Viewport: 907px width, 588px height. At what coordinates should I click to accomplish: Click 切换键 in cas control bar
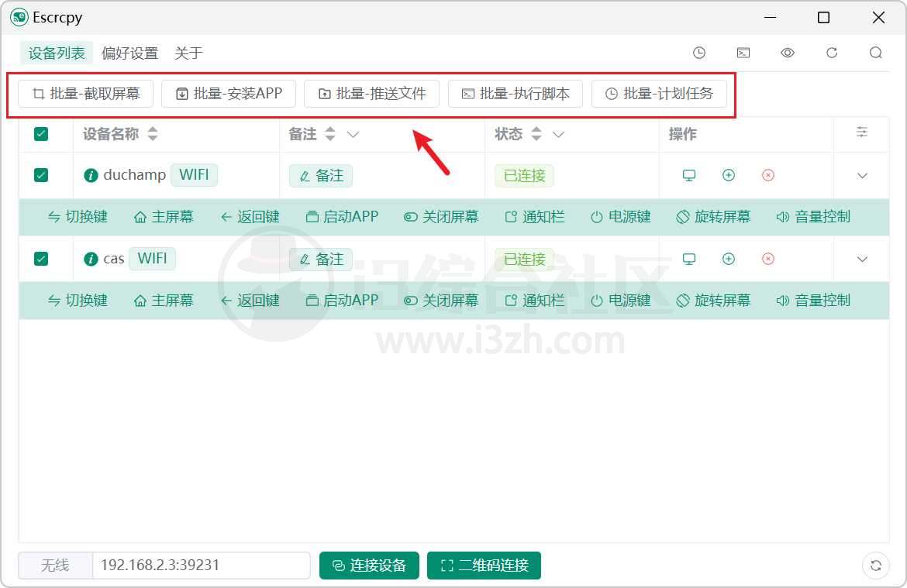coord(78,301)
